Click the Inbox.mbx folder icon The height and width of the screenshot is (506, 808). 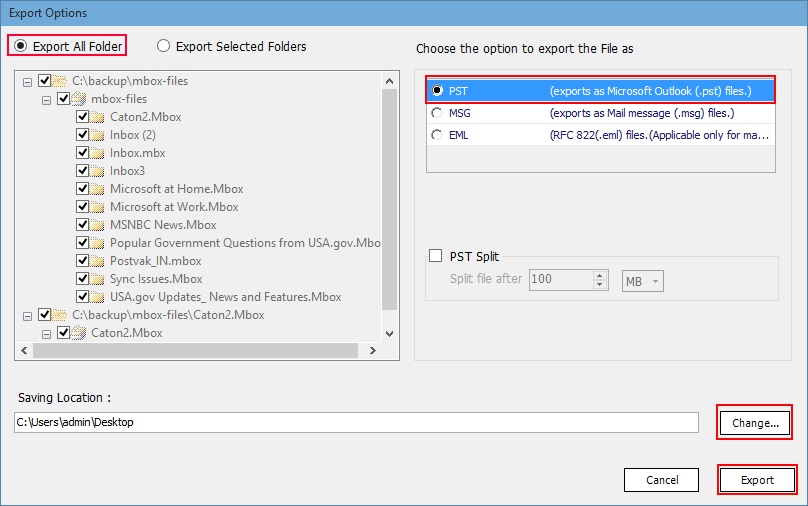[x=98, y=153]
